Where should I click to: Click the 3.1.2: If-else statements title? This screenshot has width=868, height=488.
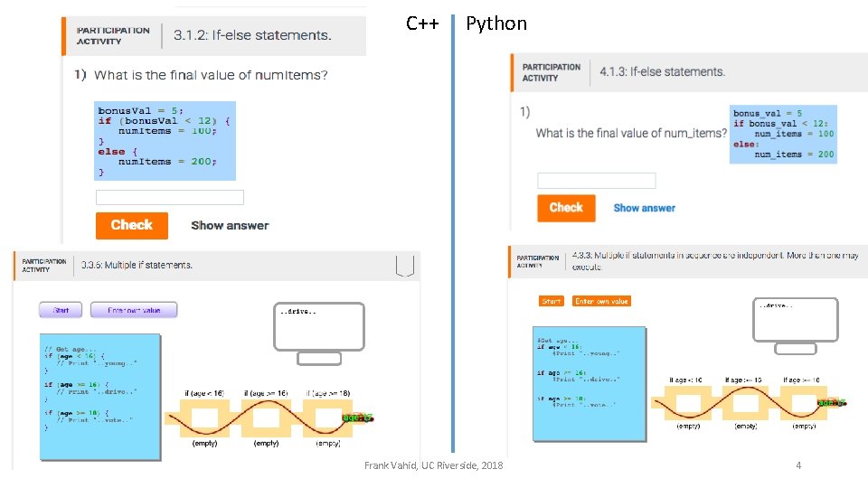click(x=252, y=35)
